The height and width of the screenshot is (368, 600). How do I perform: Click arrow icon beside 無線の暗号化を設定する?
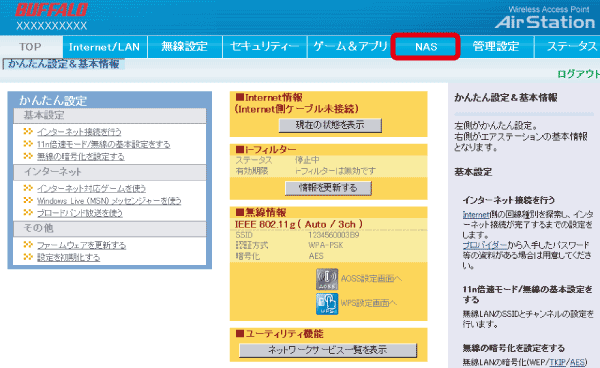point(28,156)
